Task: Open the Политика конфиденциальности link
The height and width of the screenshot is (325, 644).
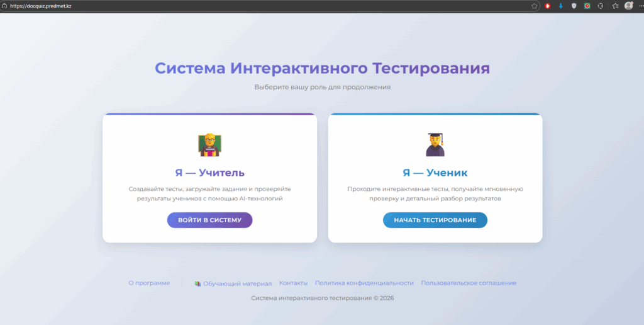Action: coord(364,283)
